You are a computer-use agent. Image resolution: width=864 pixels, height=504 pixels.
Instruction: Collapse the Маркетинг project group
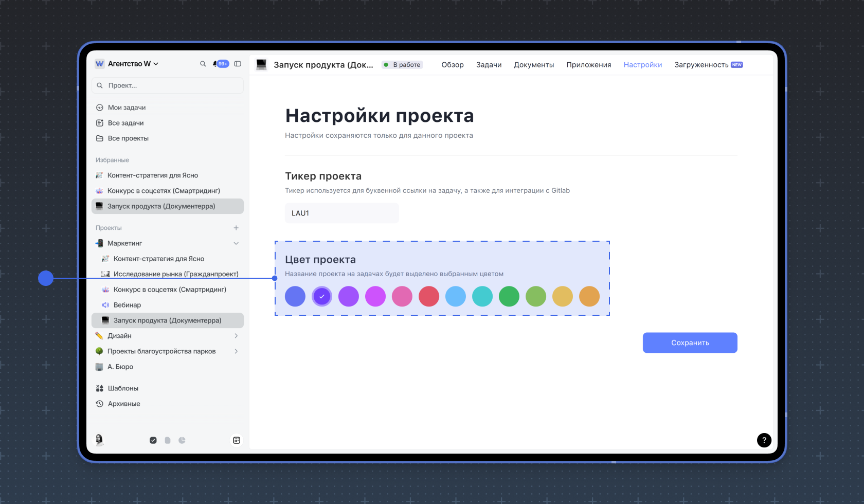pos(236,243)
